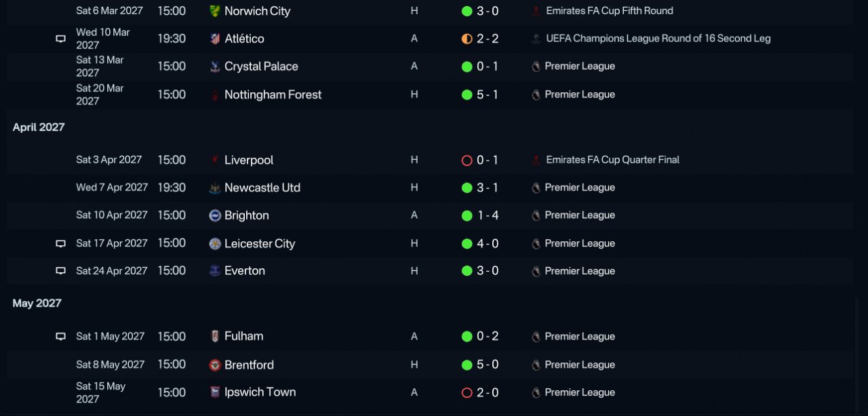Screen dimensions: 868x416
Task: View the 1 - 4 Brighton match result
Action: [x=487, y=215]
